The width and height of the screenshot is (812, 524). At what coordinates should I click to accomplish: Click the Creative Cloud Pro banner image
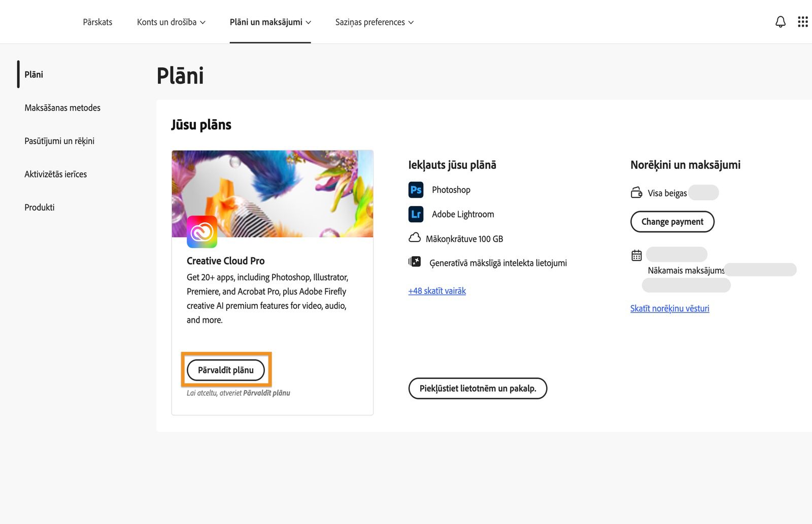273,193
